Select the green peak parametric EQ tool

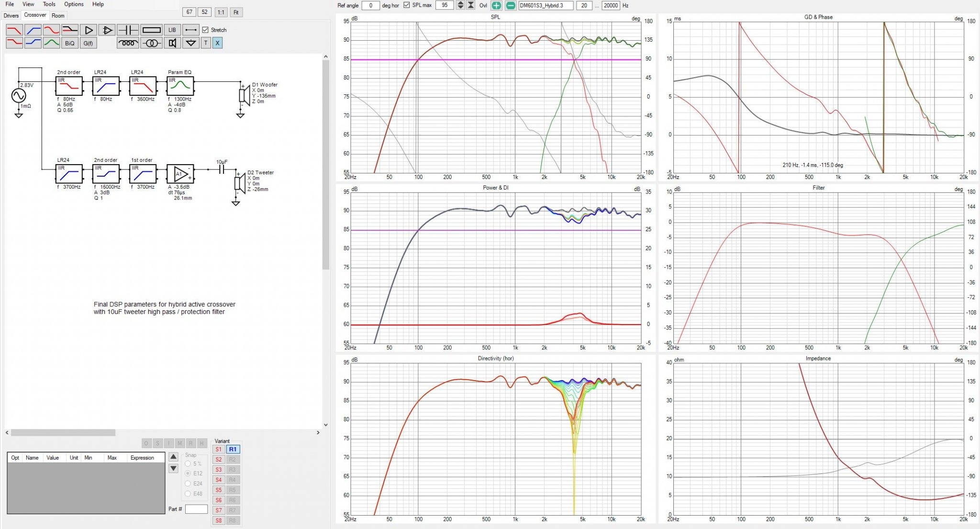click(x=51, y=43)
